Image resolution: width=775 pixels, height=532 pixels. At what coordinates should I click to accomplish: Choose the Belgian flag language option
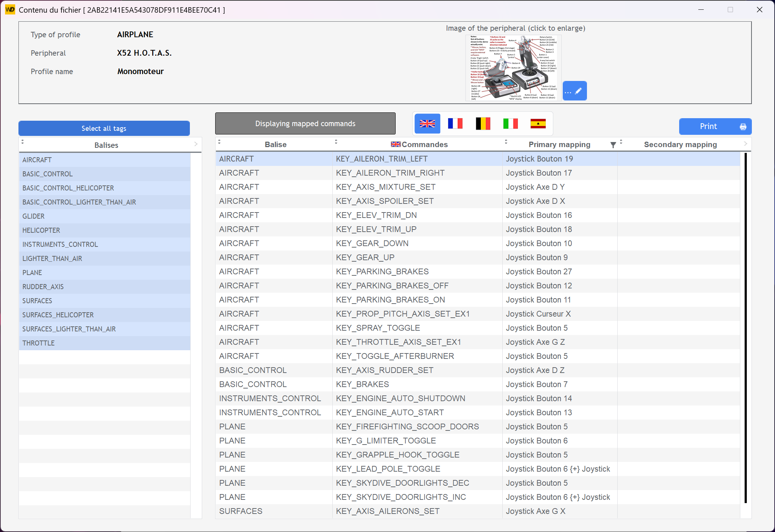483,124
